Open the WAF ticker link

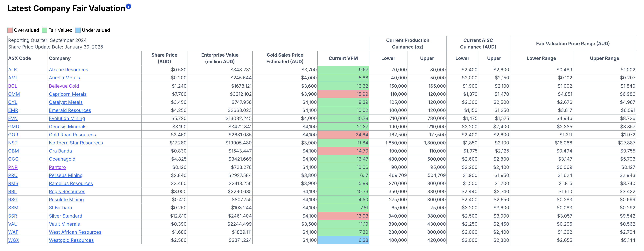pos(13,232)
